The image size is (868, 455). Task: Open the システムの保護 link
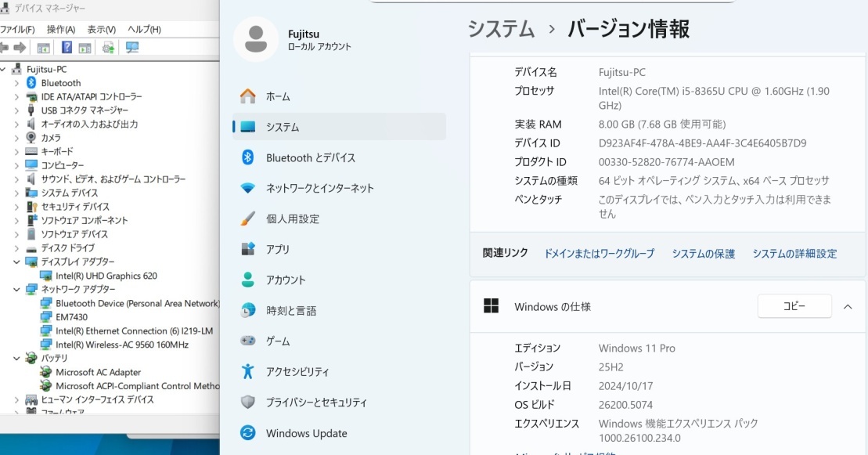pyautogui.click(x=704, y=254)
